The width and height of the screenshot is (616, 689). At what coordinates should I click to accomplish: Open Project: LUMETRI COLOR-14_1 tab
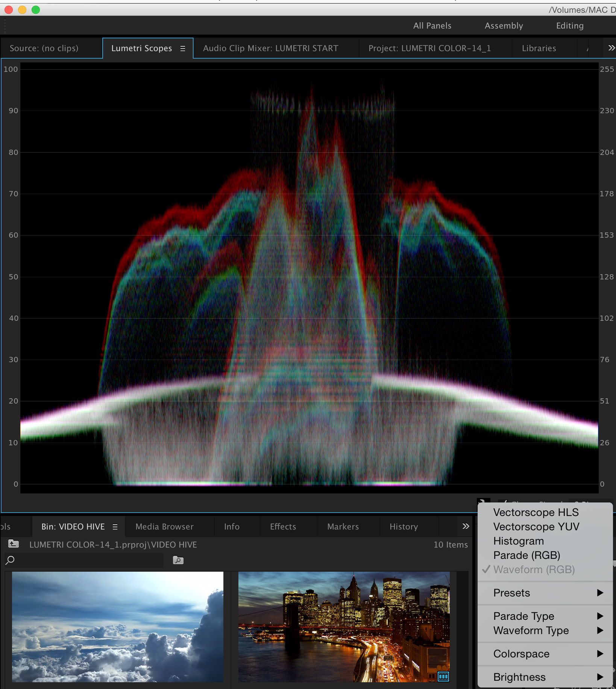coord(429,48)
